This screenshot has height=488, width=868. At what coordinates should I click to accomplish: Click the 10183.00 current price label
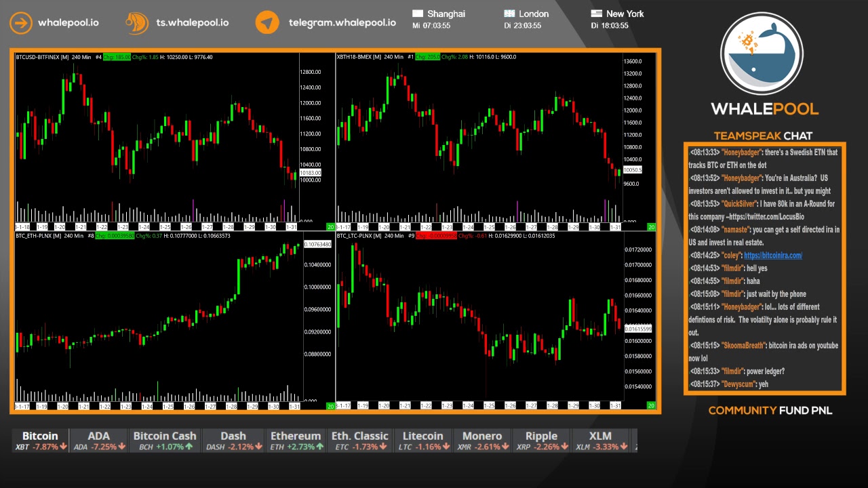point(310,174)
